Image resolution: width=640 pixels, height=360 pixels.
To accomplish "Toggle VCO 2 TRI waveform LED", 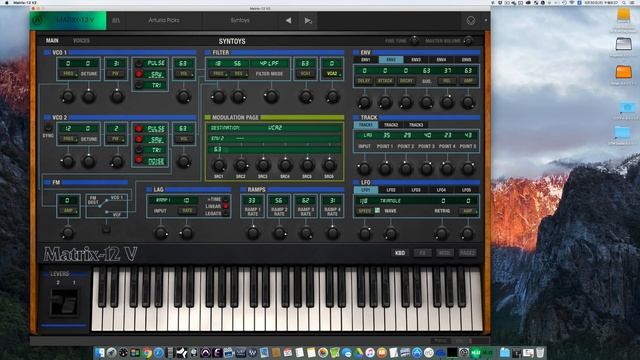I will 139,150.
